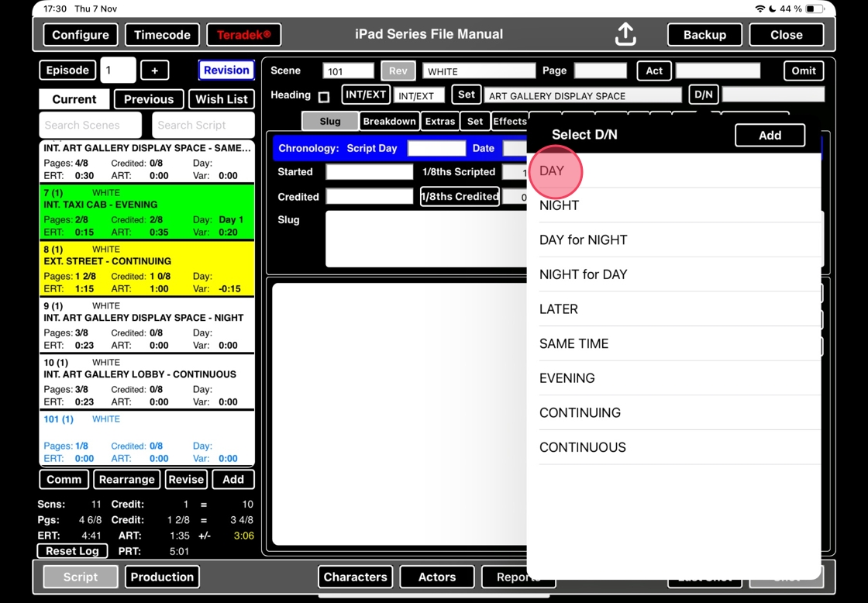Click the battery indicator icon
The height and width of the screenshot is (603, 868).
[815, 9]
